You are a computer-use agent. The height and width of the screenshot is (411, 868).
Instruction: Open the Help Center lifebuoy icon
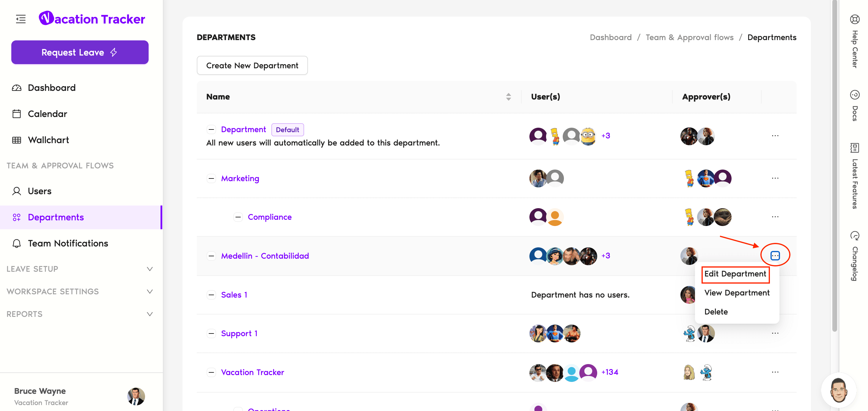[x=855, y=20]
